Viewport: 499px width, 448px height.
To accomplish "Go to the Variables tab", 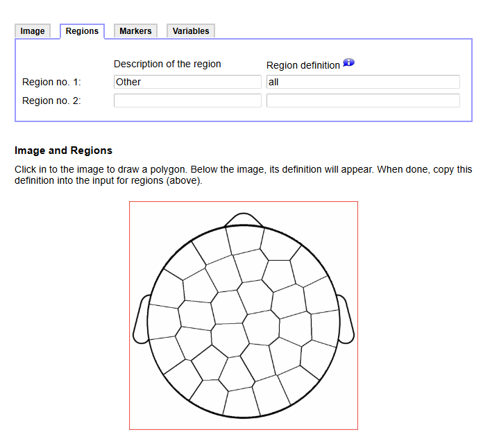I will 191,31.
